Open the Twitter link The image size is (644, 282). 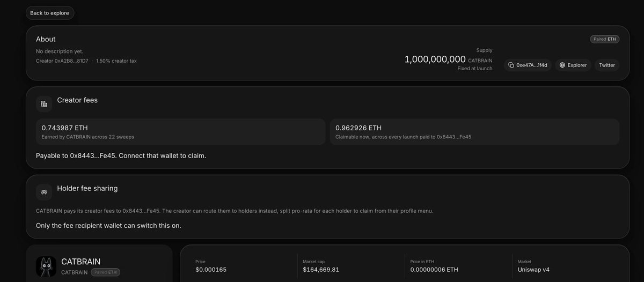pyautogui.click(x=607, y=65)
